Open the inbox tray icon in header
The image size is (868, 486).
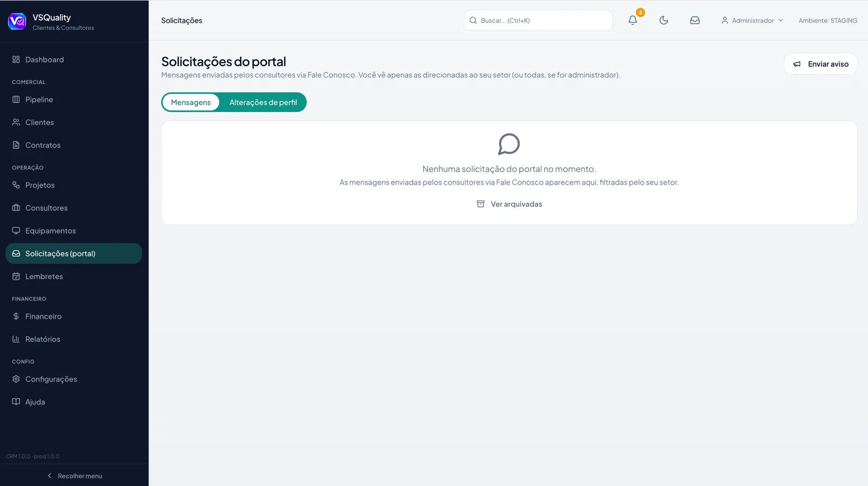[695, 20]
